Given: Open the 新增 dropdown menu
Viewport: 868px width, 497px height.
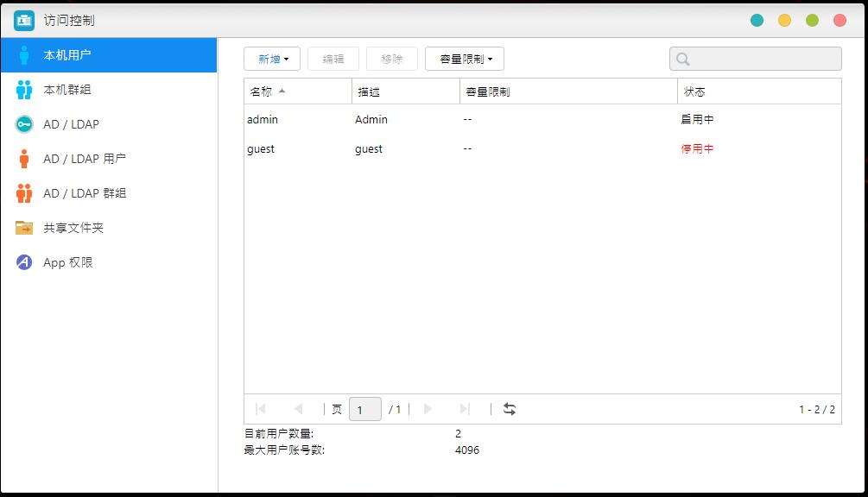Looking at the screenshot, I should (272, 58).
